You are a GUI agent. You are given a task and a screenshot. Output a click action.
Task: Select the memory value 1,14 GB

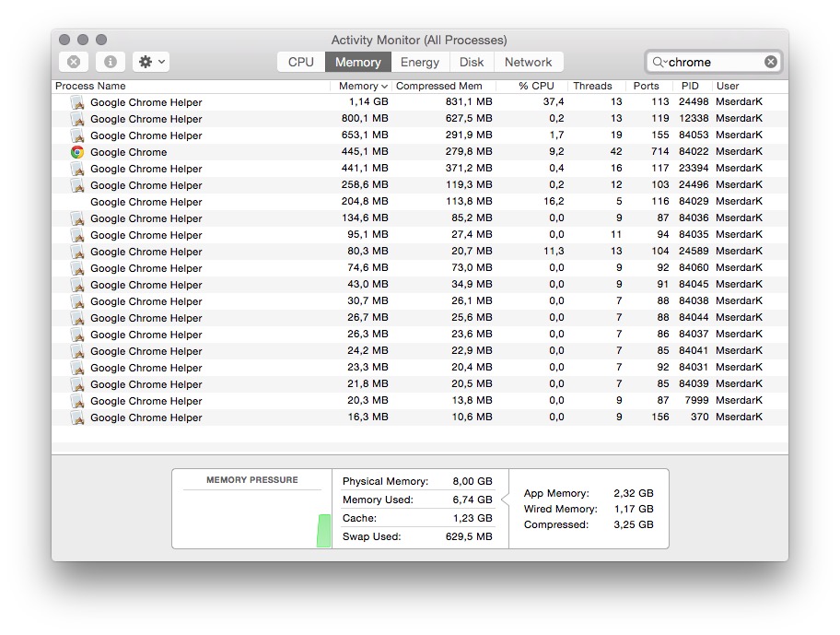[368, 101]
